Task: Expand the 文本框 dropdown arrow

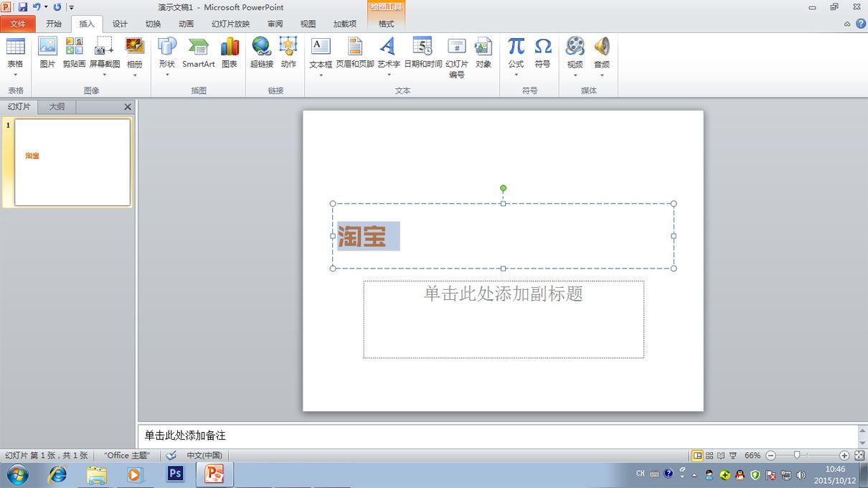Action: coord(321,75)
